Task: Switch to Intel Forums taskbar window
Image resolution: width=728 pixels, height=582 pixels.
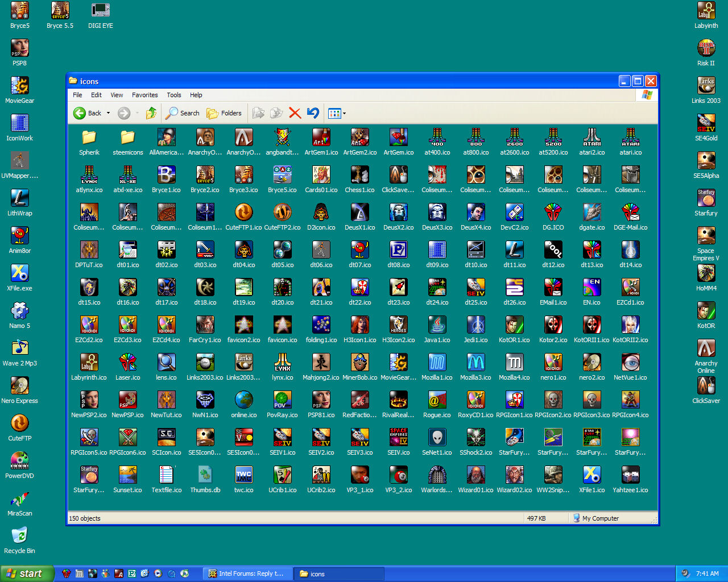Action: [246, 573]
